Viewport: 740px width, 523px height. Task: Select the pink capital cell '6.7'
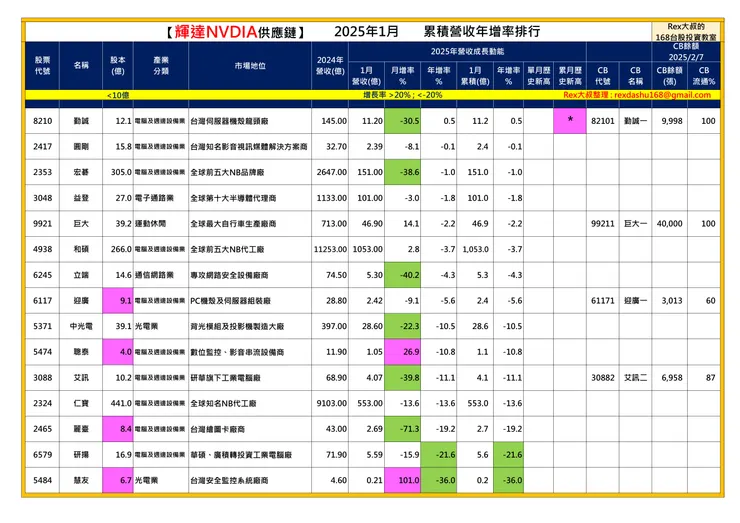pos(118,480)
